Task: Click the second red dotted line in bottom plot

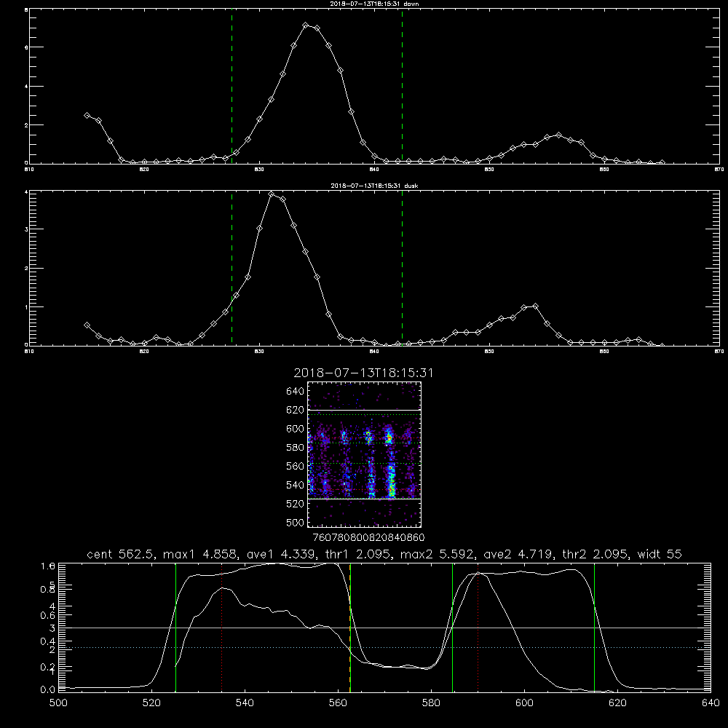Action: (478, 628)
